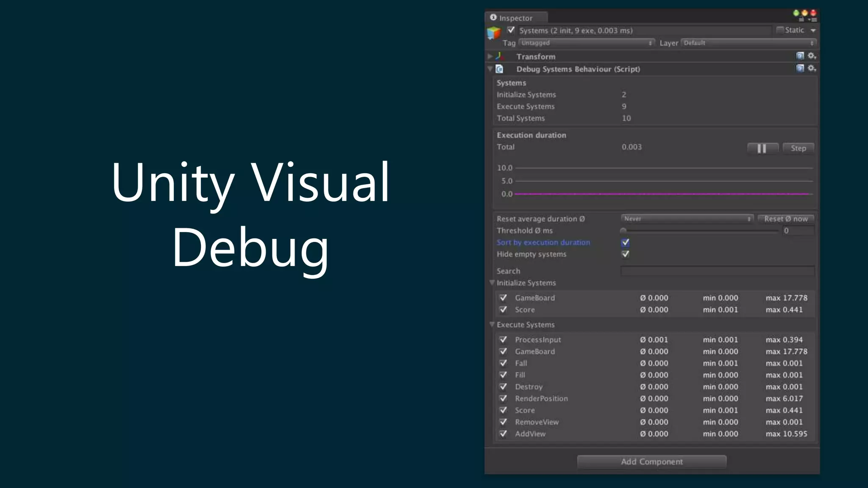Click RenderPosition max 6.017 value
Image resolution: width=868 pixels, height=488 pixels.
coord(784,399)
